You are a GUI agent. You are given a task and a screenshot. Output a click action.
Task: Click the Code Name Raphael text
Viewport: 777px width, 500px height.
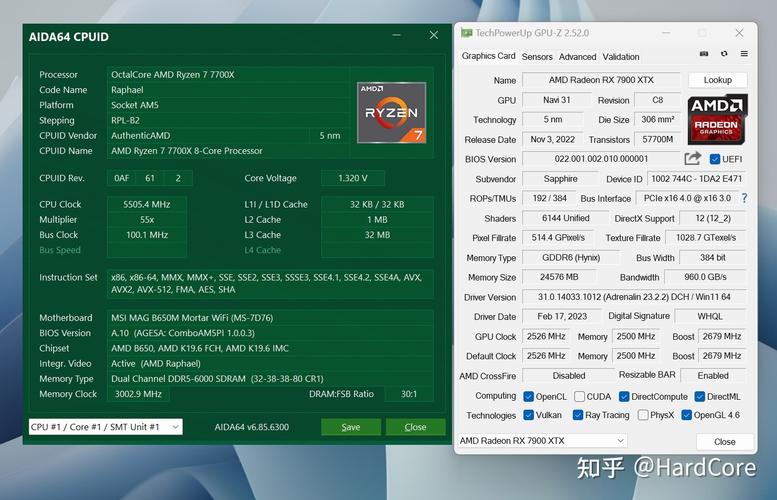point(127,90)
